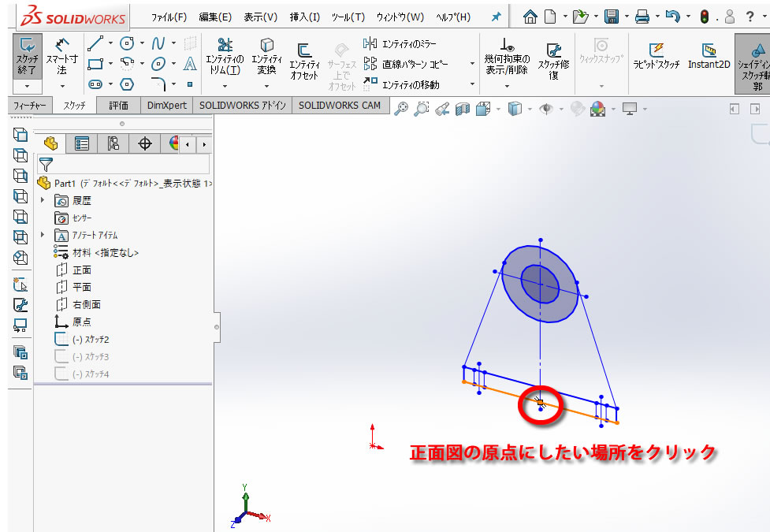Open the Rectangle tool dropdown arrow
The width and height of the screenshot is (770, 532).
coord(110,64)
